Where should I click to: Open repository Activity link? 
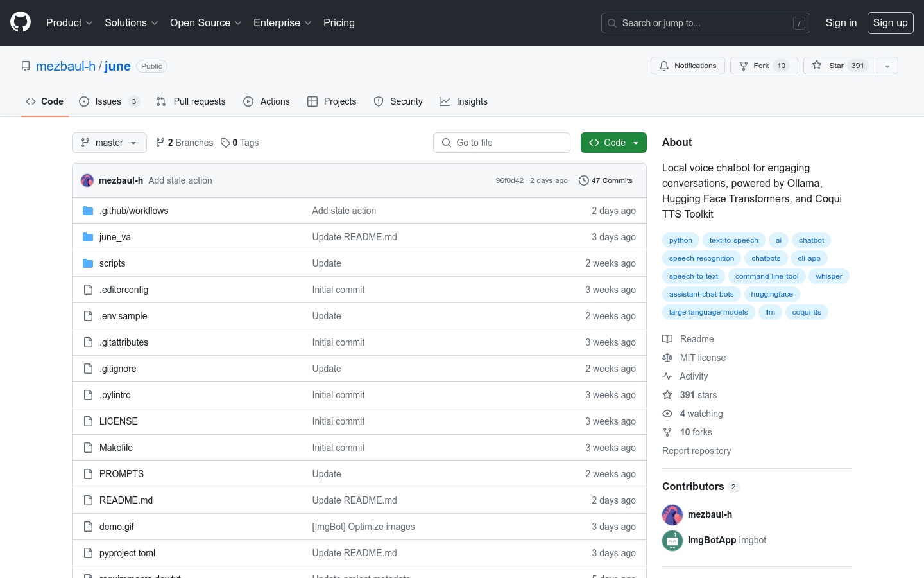[685, 376]
